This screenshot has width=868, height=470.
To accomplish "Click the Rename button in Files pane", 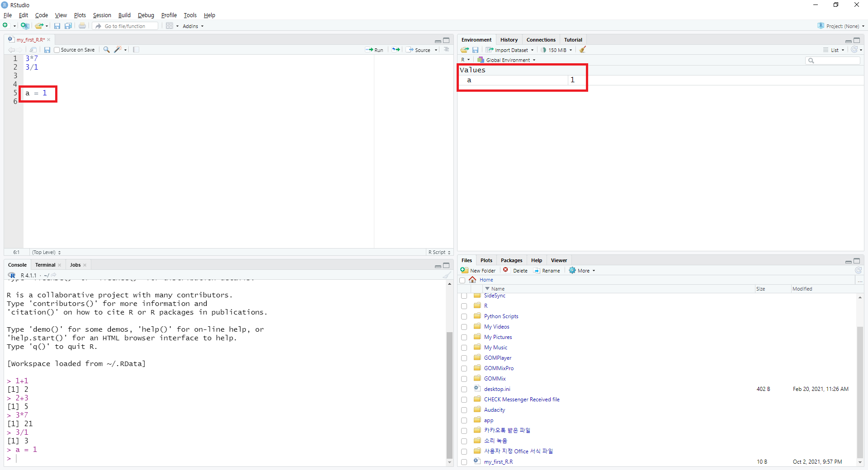I will [547, 271].
